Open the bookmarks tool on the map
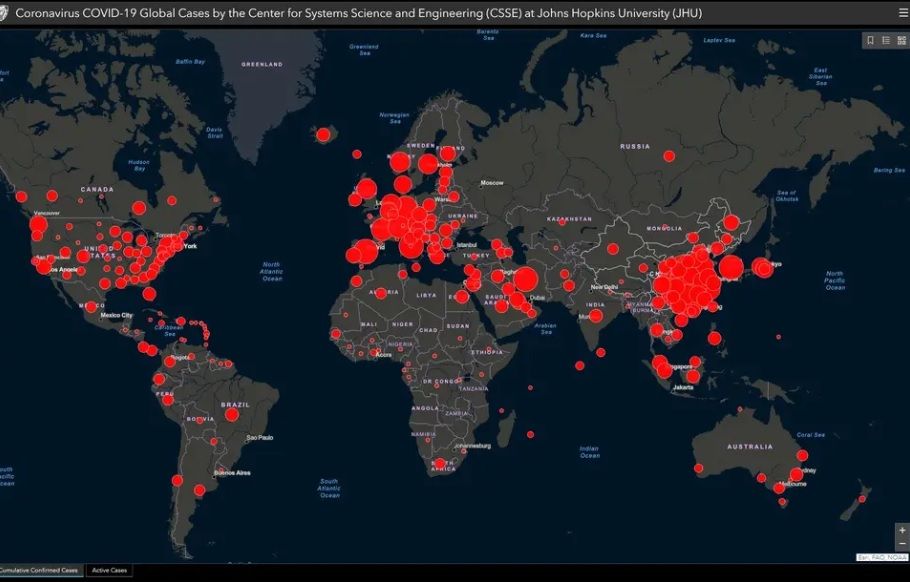 (x=870, y=40)
